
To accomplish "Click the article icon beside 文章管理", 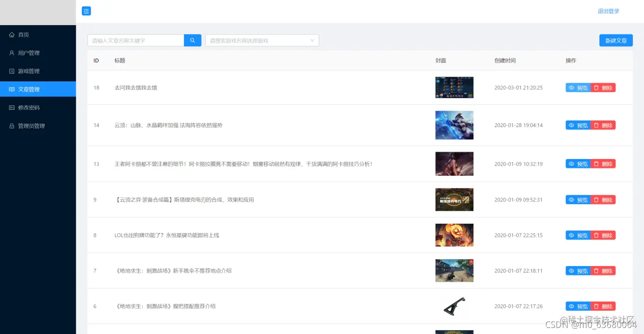I will (12, 89).
